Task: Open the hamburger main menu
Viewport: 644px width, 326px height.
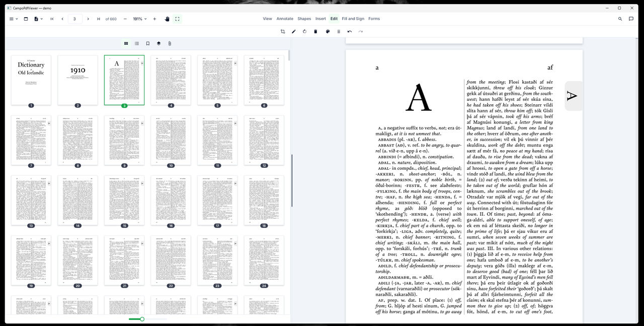Action: (x=14, y=19)
